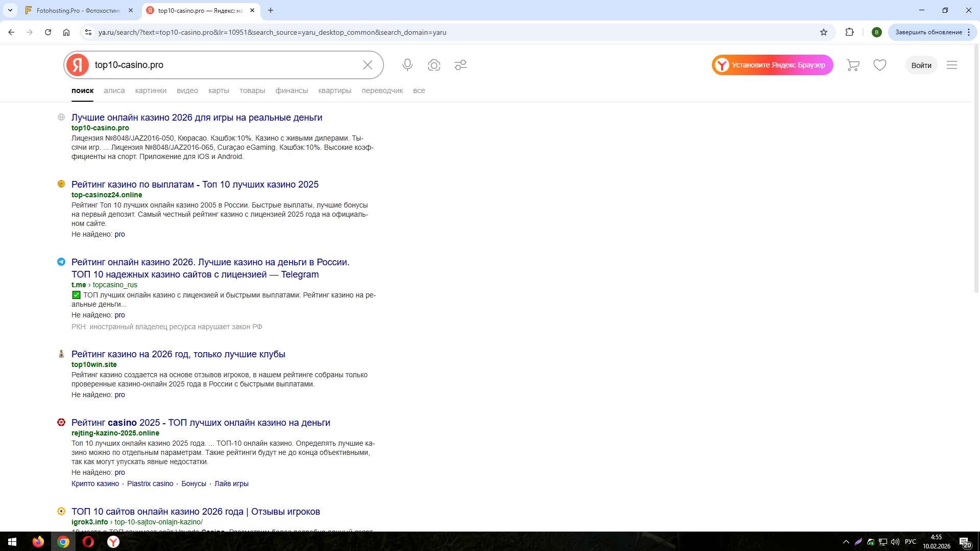Click the Chrome update menu three dots

tap(969, 32)
